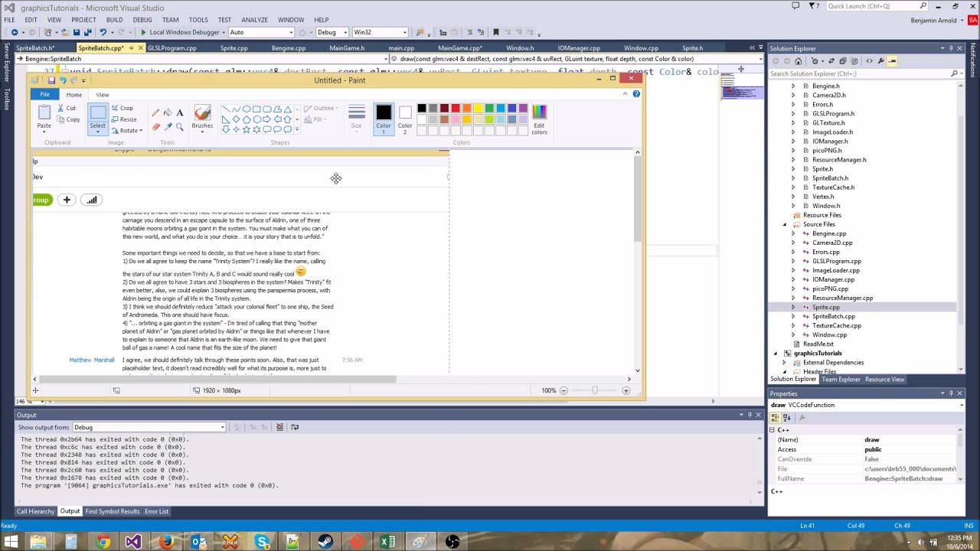Screen dimensions: 980x551
Task: Click the Windows Start button
Action: pyautogui.click(x=11, y=543)
